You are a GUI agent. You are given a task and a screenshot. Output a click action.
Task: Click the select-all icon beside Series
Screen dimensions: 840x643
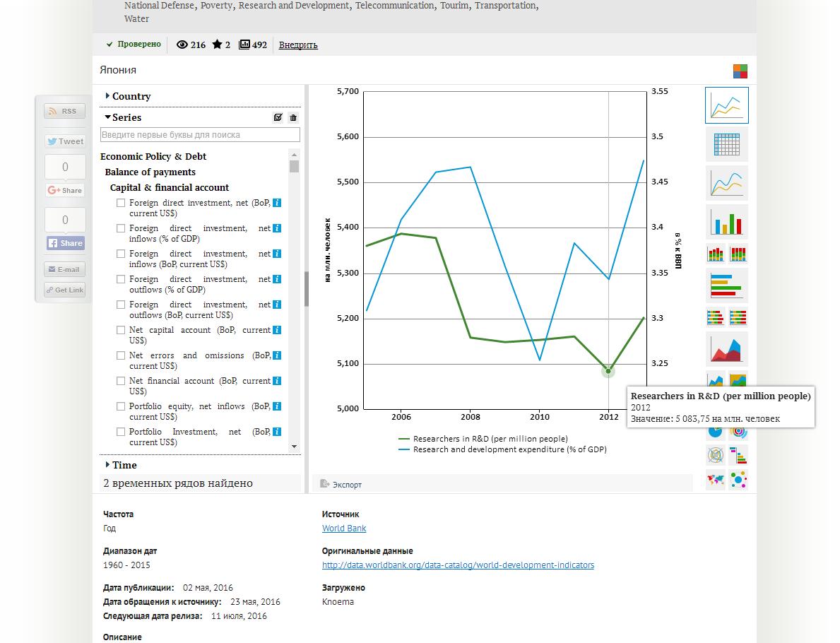pyautogui.click(x=278, y=118)
